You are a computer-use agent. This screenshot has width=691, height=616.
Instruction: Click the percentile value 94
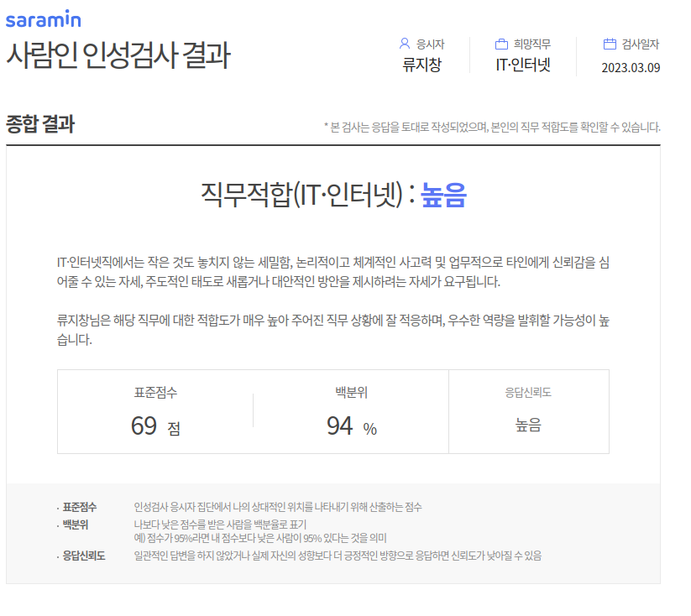[x=339, y=425]
